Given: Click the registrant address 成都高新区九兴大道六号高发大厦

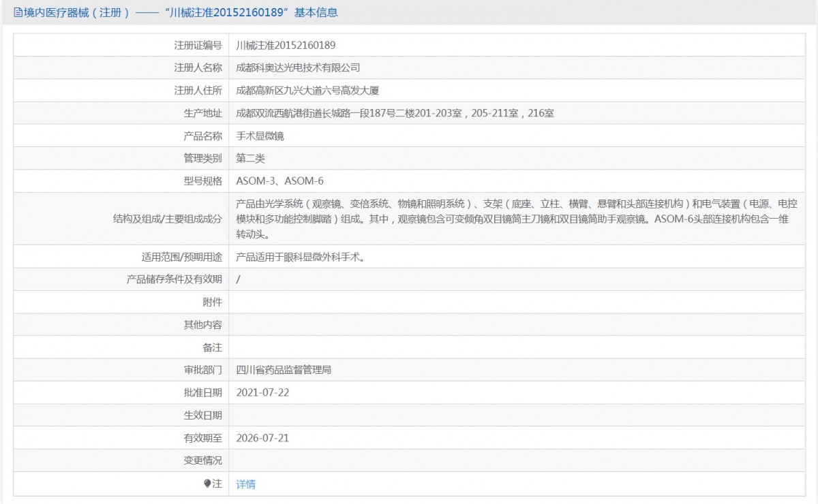Looking at the screenshot, I should click(312, 91).
